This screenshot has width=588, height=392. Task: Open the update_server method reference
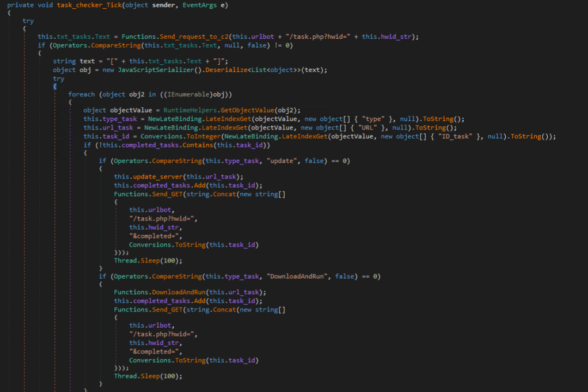(x=157, y=177)
